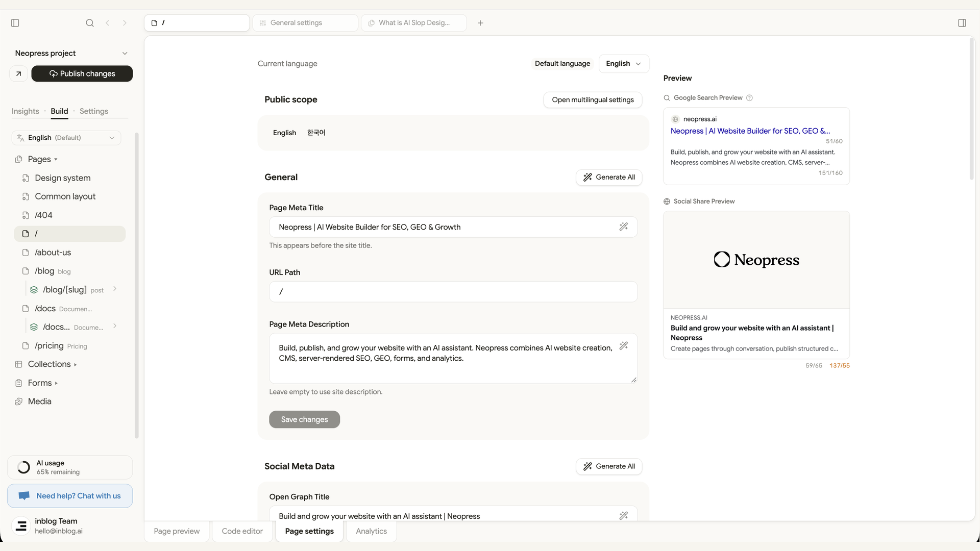This screenshot has width=980, height=551.
Task: Open the Analytics tab
Action: (372, 531)
